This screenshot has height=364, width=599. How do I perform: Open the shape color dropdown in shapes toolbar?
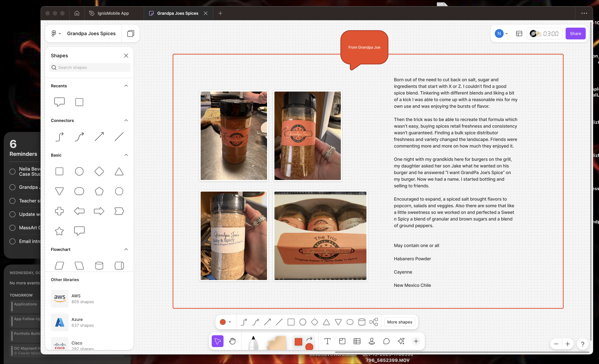[225, 322]
